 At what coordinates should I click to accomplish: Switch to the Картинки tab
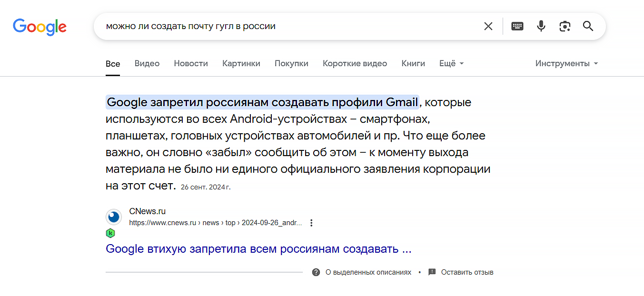point(241,63)
